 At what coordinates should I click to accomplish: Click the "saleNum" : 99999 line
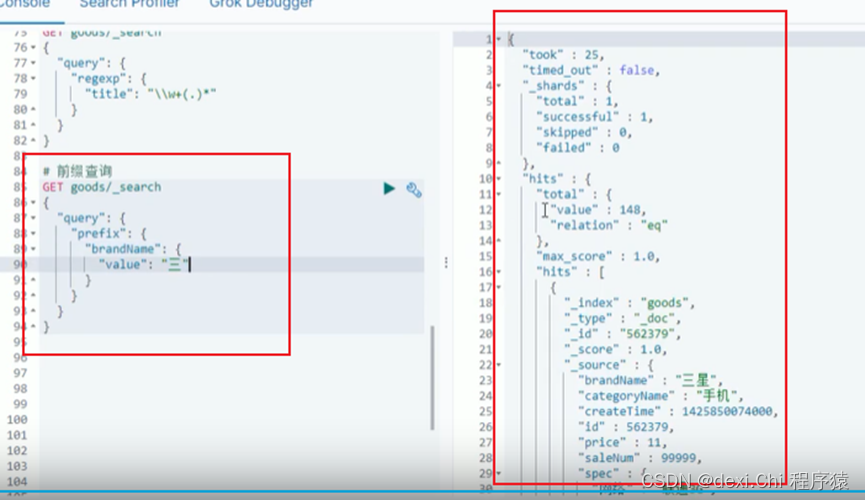(x=639, y=458)
